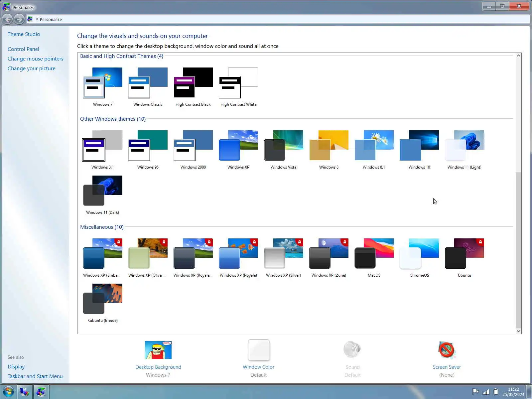Open Change mouse pointers link

[x=36, y=59]
